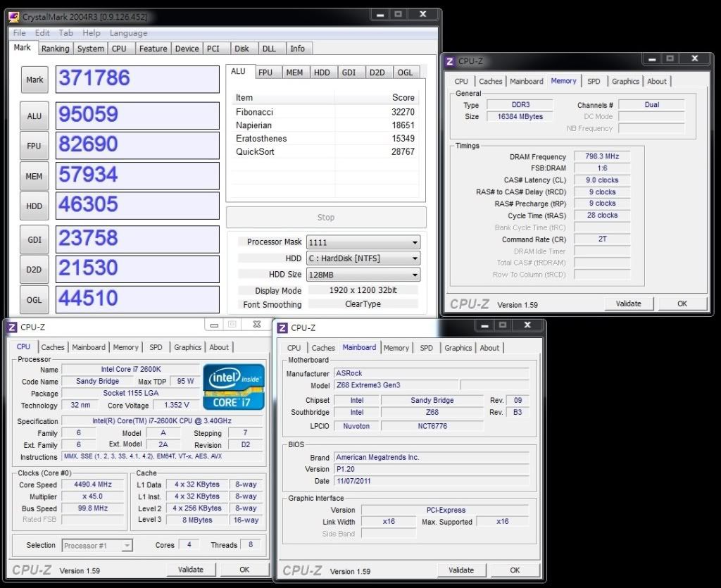Click the DRAM Frequency value 798.3 MHz
The height and width of the screenshot is (588, 721).
(602, 156)
